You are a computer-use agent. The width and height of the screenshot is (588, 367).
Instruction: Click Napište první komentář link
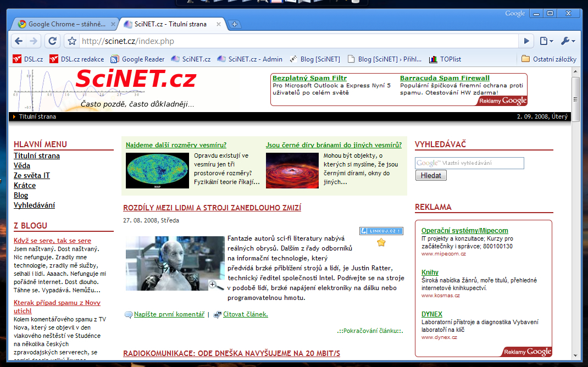pyautogui.click(x=169, y=314)
